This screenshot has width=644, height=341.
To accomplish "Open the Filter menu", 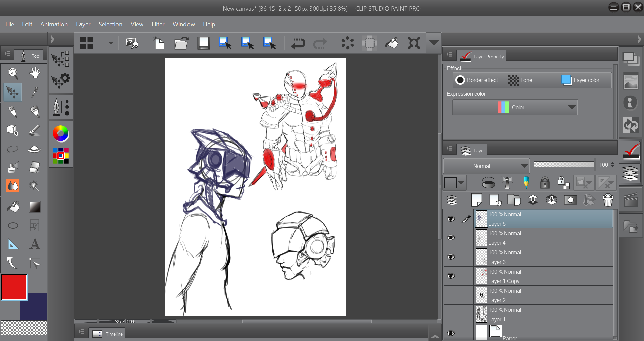I will (158, 24).
